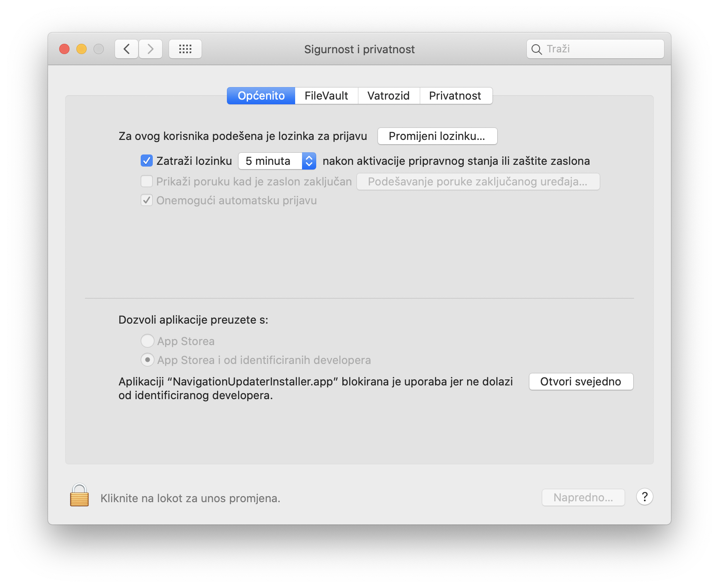Click into the Traži search field
The image size is (719, 588).
coord(601,49)
